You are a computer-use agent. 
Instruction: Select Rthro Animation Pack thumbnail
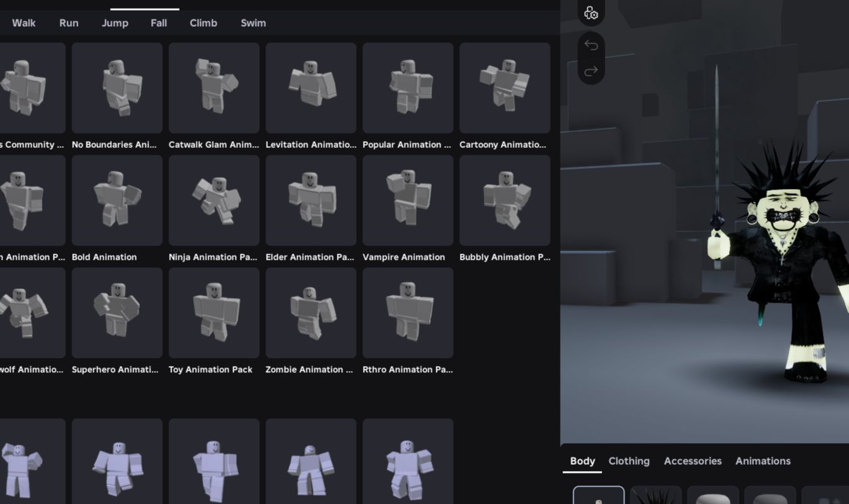coord(408,313)
